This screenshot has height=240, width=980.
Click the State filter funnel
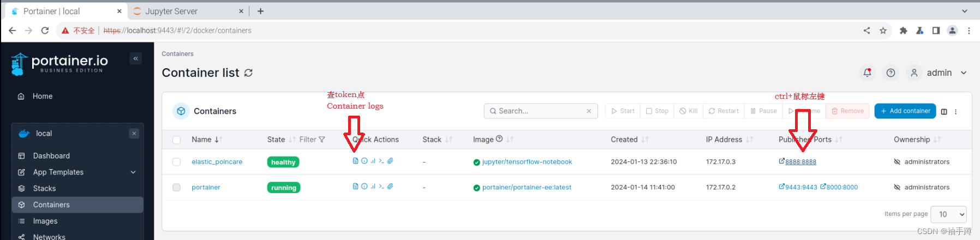coord(321,140)
